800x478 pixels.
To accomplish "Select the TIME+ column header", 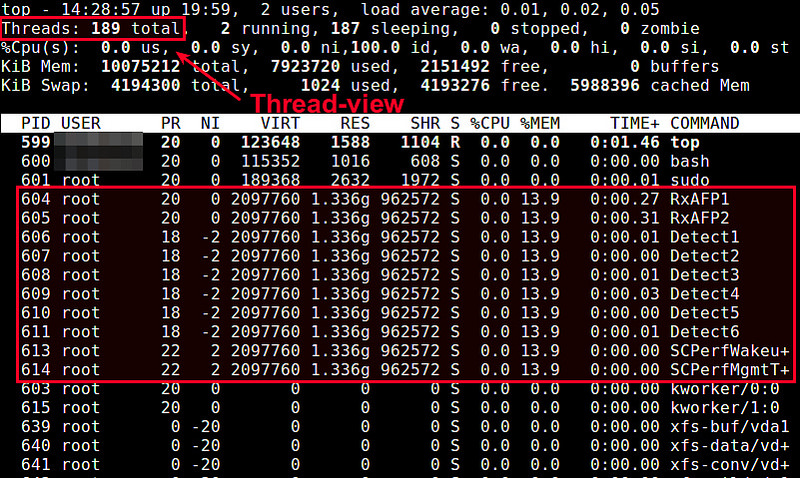I will 635,123.
